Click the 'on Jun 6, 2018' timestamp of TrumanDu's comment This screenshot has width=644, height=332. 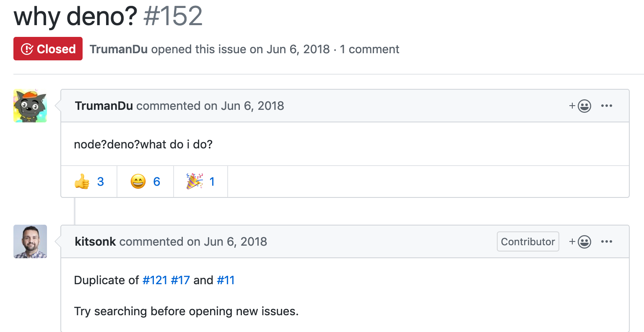pyautogui.click(x=244, y=106)
